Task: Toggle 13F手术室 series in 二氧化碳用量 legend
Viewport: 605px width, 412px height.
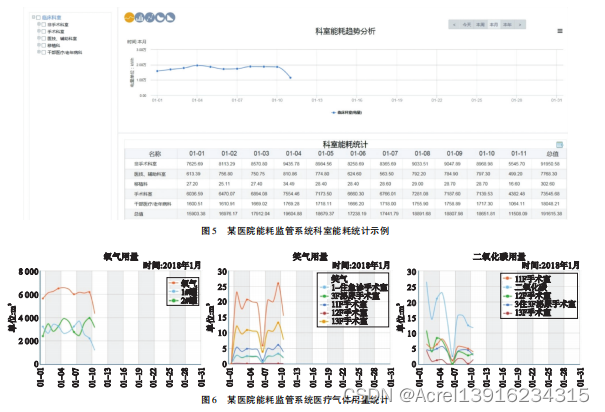Action: click(x=527, y=312)
